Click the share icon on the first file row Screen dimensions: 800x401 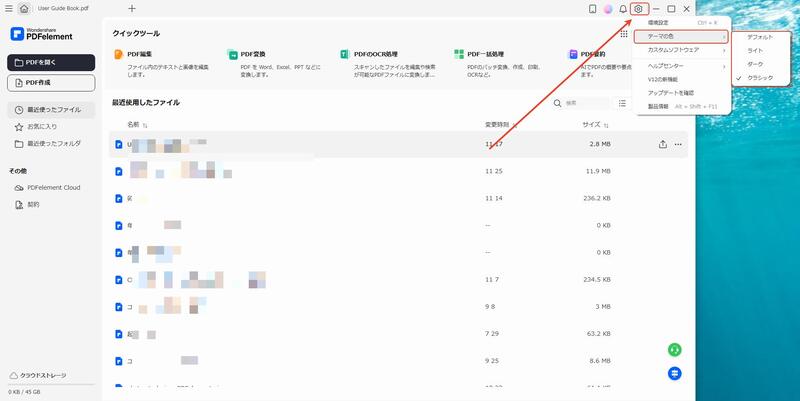(x=662, y=145)
